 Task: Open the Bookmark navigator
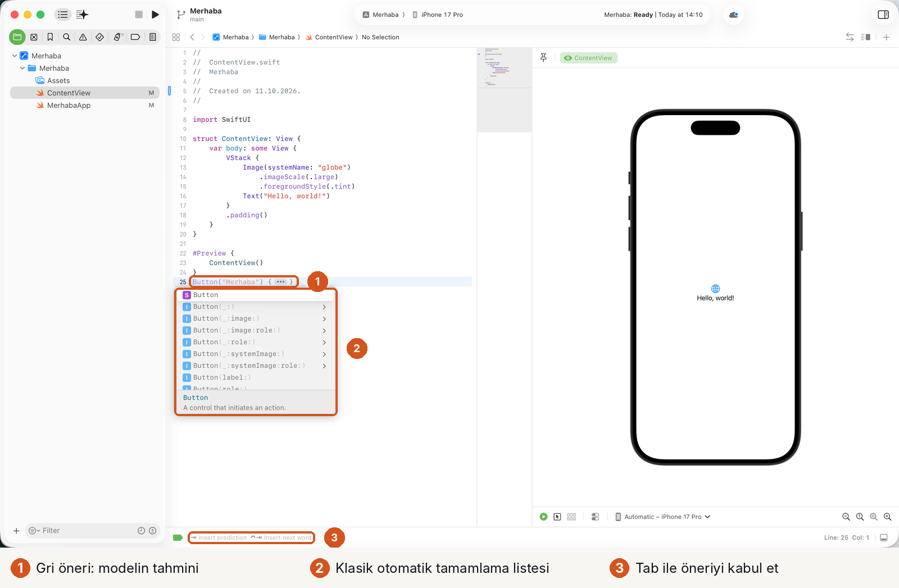50,37
